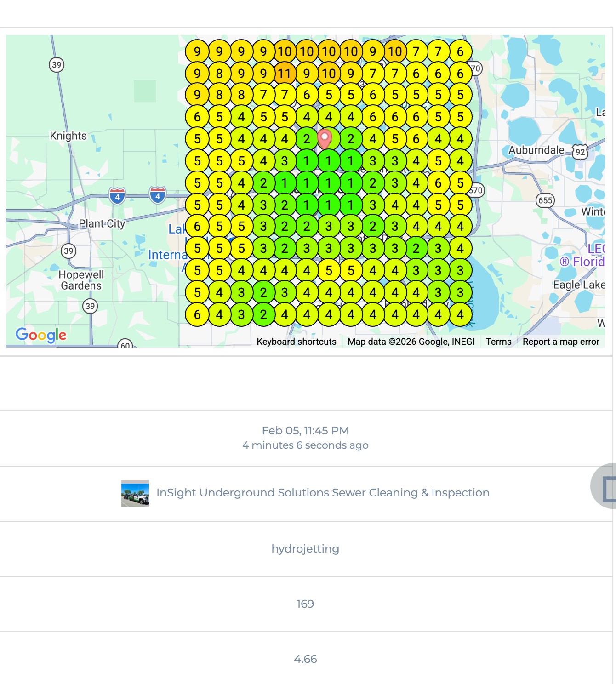Click the 655 route shield on the map
Image resolution: width=616 pixels, height=684 pixels.
tap(545, 200)
